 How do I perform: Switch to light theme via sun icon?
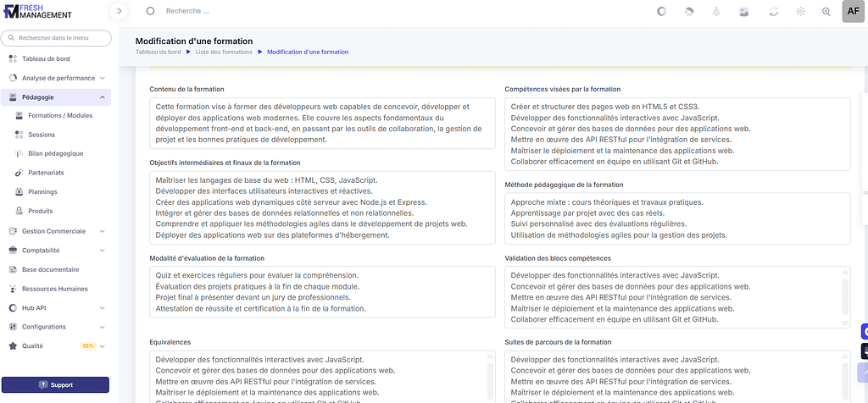click(800, 12)
